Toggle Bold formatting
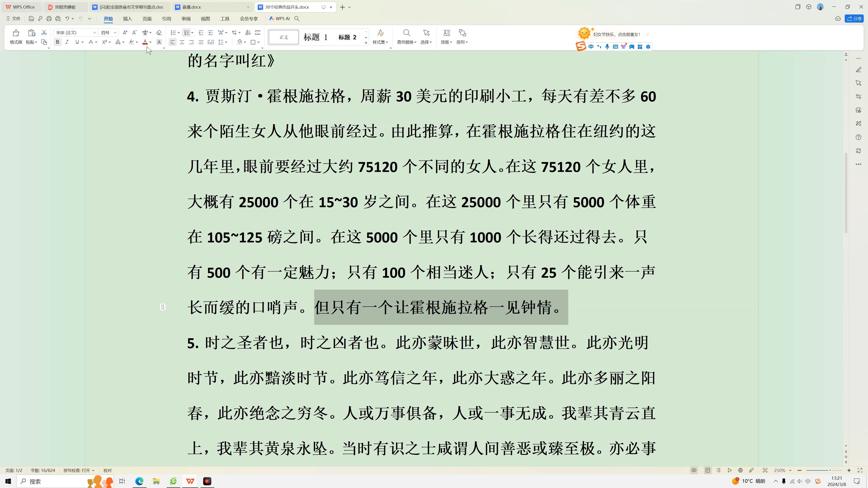 coord(58,42)
